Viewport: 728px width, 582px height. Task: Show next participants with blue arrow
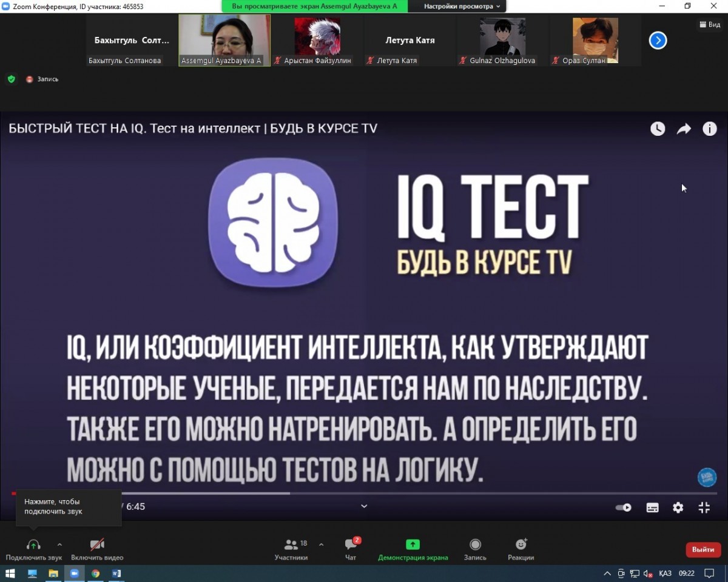[658, 41]
